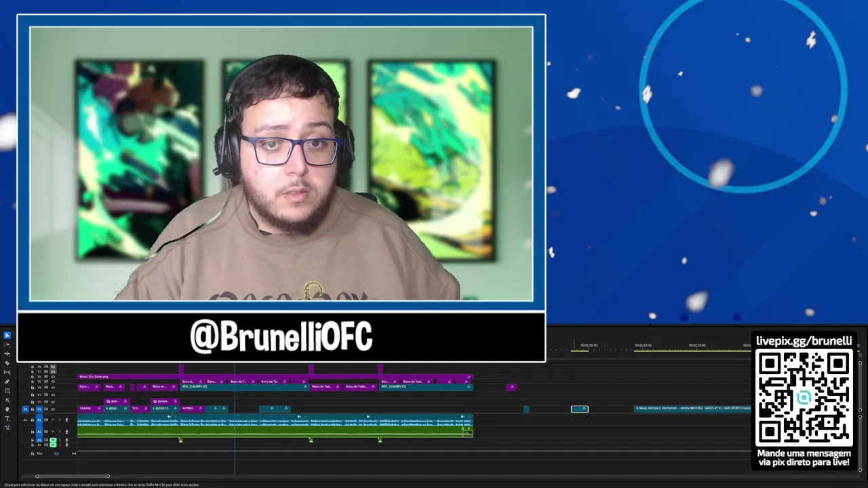This screenshot has width=868, height=488.
Task: Click the webcam video feed
Action: pos(281,163)
